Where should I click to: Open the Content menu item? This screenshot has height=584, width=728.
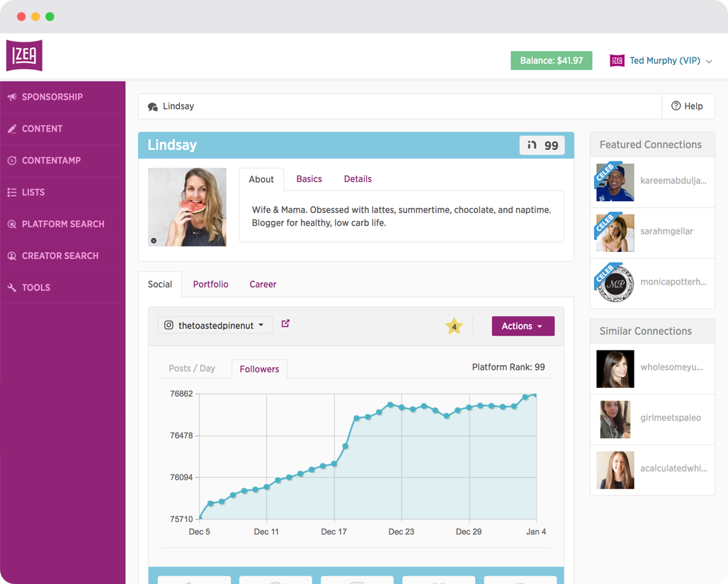point(63,129)
